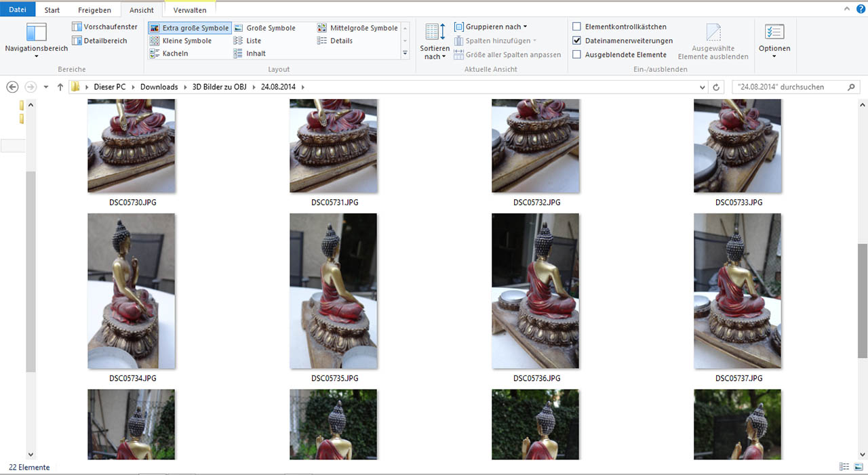Enable Elementkontrollkästchen checkbox
Image resolution: width=868 pixels, height=475 pixels.
coord(577,26)
